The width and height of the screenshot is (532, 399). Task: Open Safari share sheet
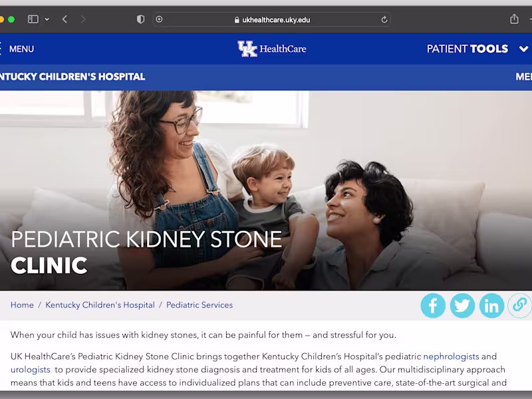[514, 19]
